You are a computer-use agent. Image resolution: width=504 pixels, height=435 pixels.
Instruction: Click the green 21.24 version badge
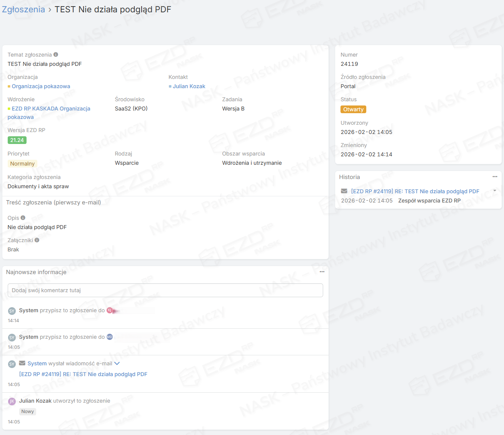(17, 140)
